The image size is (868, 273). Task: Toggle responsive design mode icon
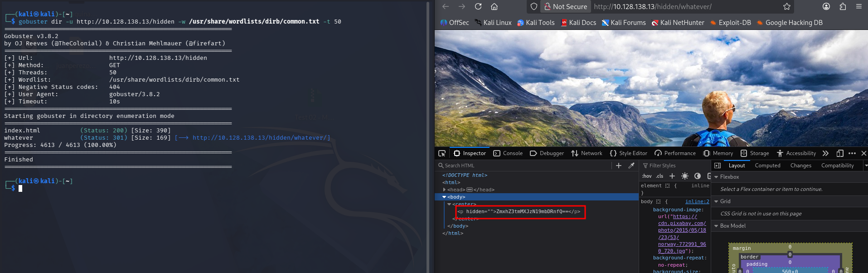point(840,153)
